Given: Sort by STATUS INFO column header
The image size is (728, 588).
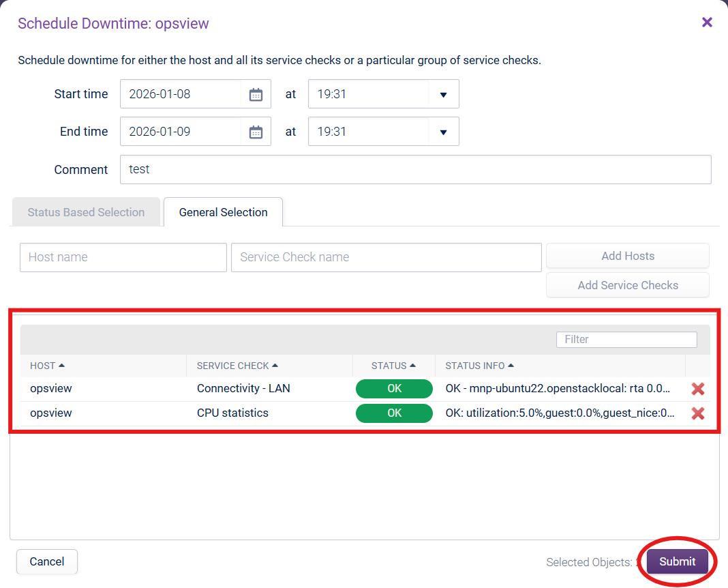Looking at the screenshot, I should click(x=479, y=366).
